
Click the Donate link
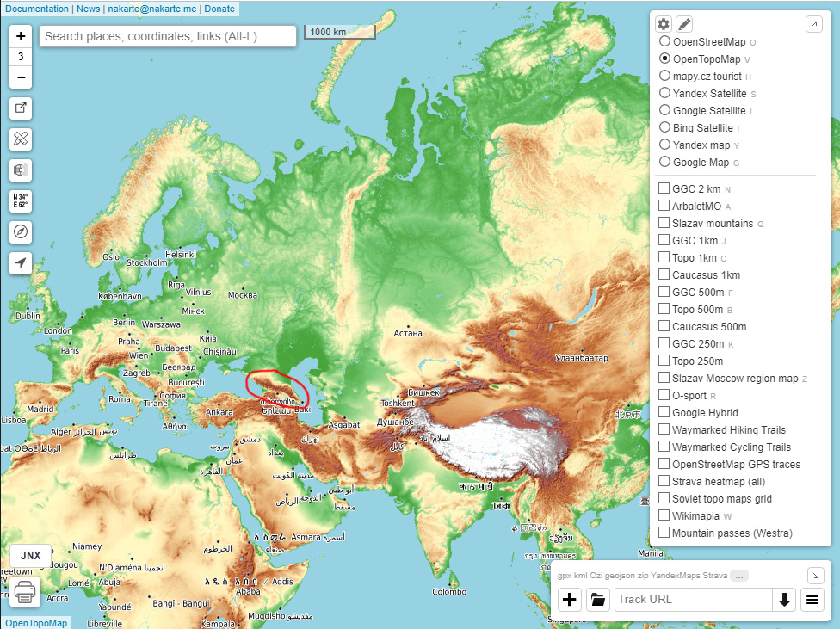pyautogui.click(x=219, y=9)
